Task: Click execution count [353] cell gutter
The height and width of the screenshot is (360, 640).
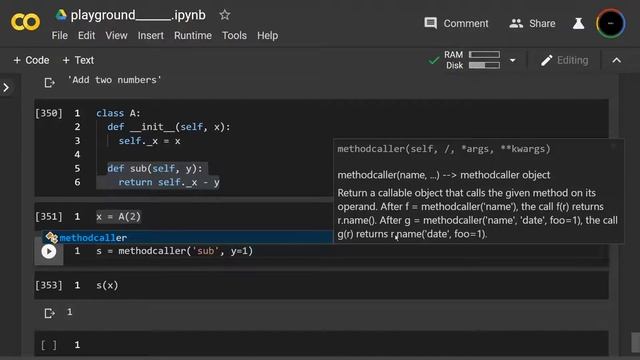Action: click(49, 285)
